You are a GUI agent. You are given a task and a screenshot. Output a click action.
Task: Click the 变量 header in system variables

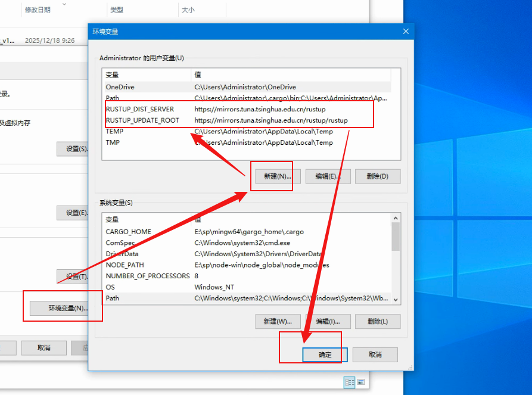coord(147,220)
